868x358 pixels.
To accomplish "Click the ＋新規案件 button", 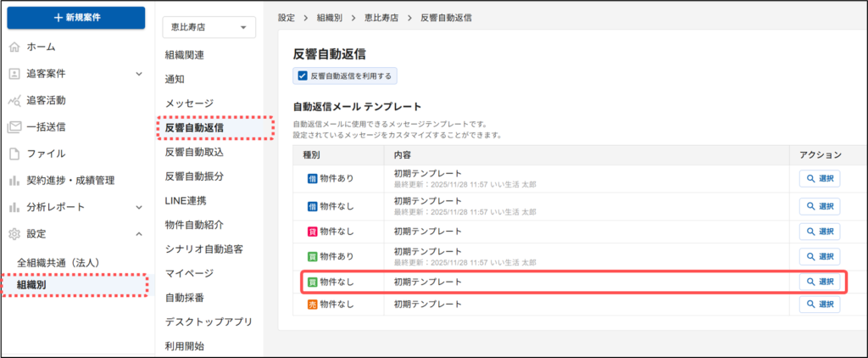I will tap(75, 18).
